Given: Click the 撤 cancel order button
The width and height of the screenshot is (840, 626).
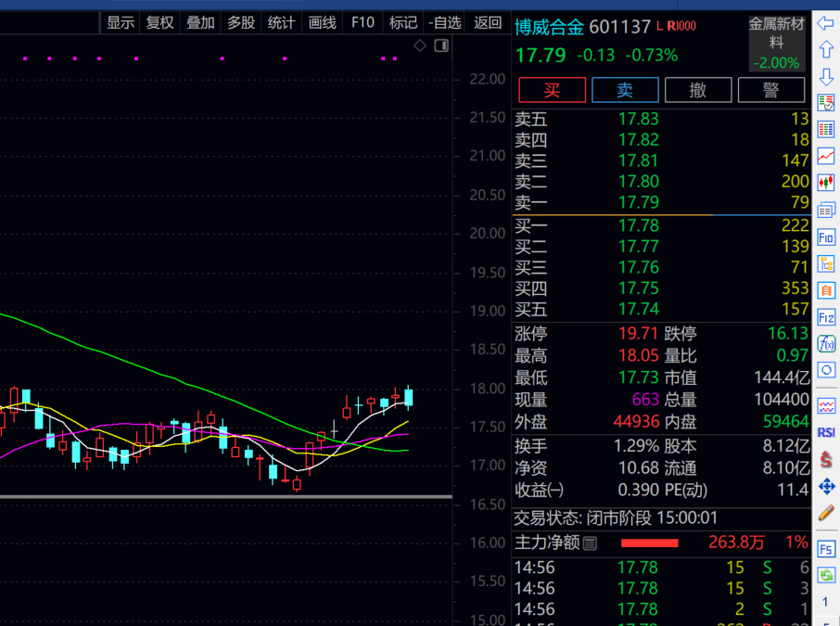Looking at the screenshot, I should pos(698,90).
